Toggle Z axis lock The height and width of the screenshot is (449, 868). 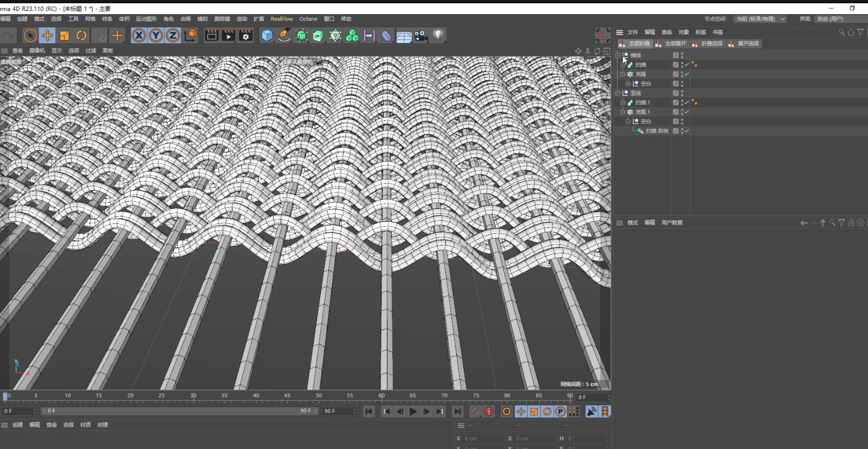click(173, 36)
